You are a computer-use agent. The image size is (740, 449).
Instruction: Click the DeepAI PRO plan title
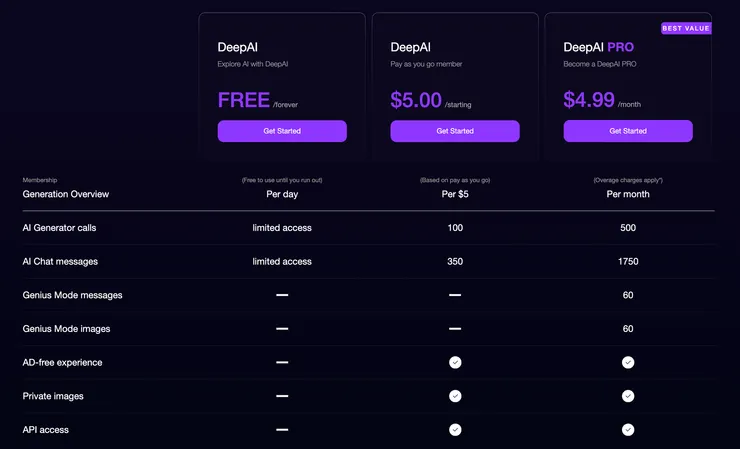598,47
